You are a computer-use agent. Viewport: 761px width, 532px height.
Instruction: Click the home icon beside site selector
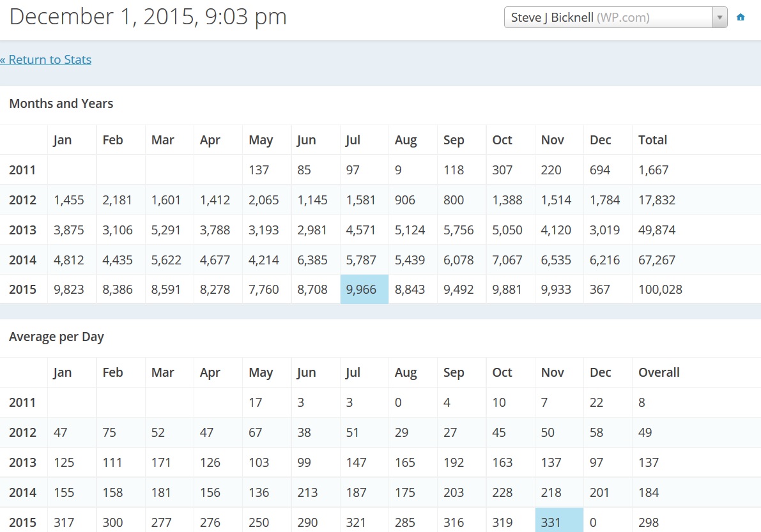741,18
